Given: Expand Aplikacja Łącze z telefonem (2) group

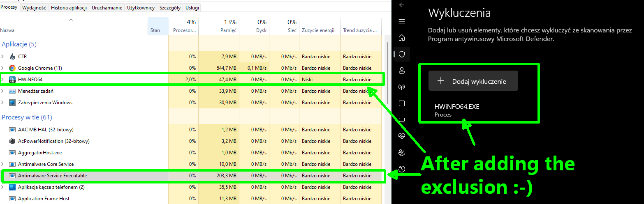Looking at the screenshot, I should pyautogui.click(x=3, y=187).
